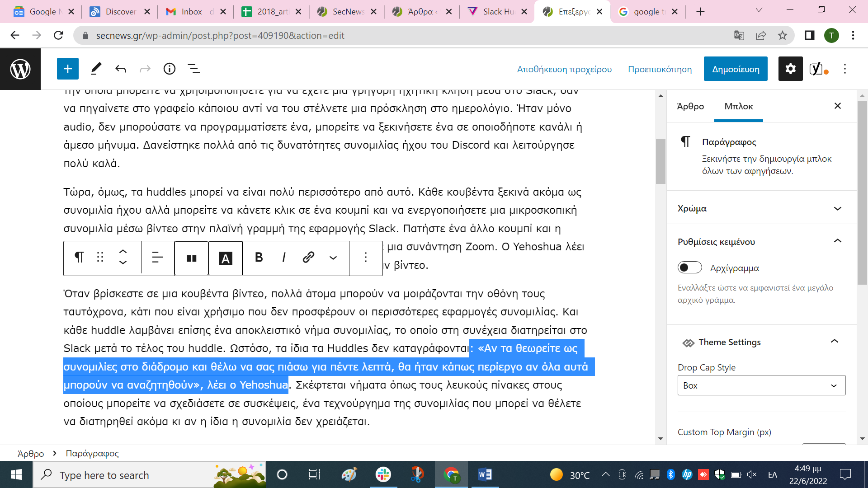Click the Windows taskbar search box
Screen dimensions: 868x488
(149, 475)
